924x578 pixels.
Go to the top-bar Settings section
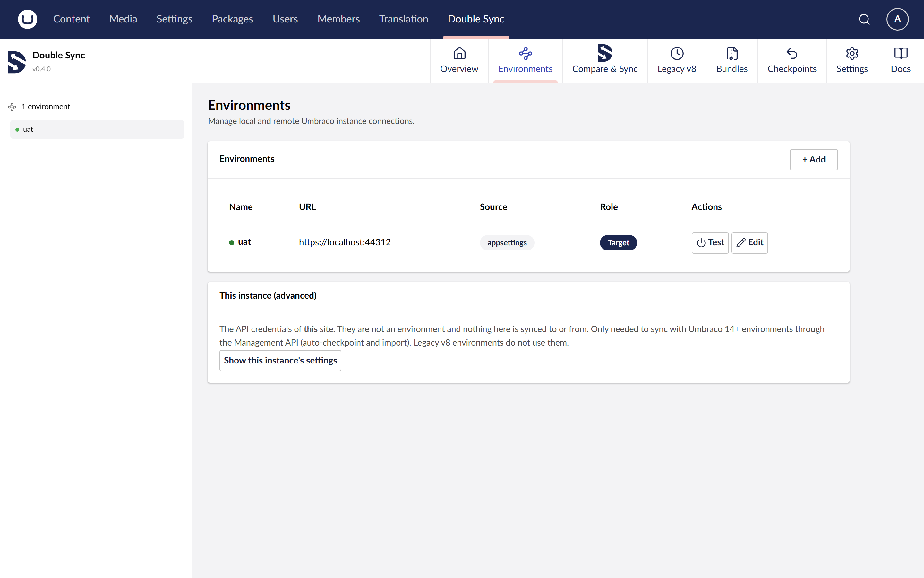[175, 19]
